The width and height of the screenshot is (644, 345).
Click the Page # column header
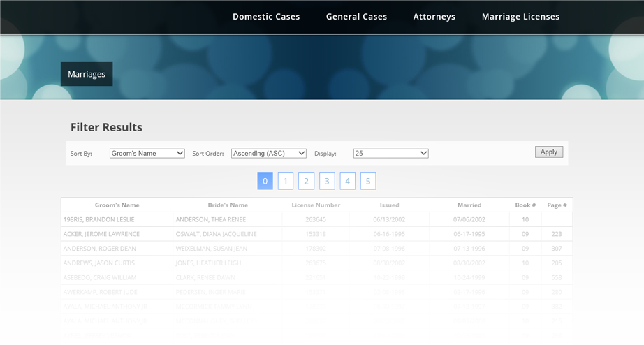tap(557, 205)
